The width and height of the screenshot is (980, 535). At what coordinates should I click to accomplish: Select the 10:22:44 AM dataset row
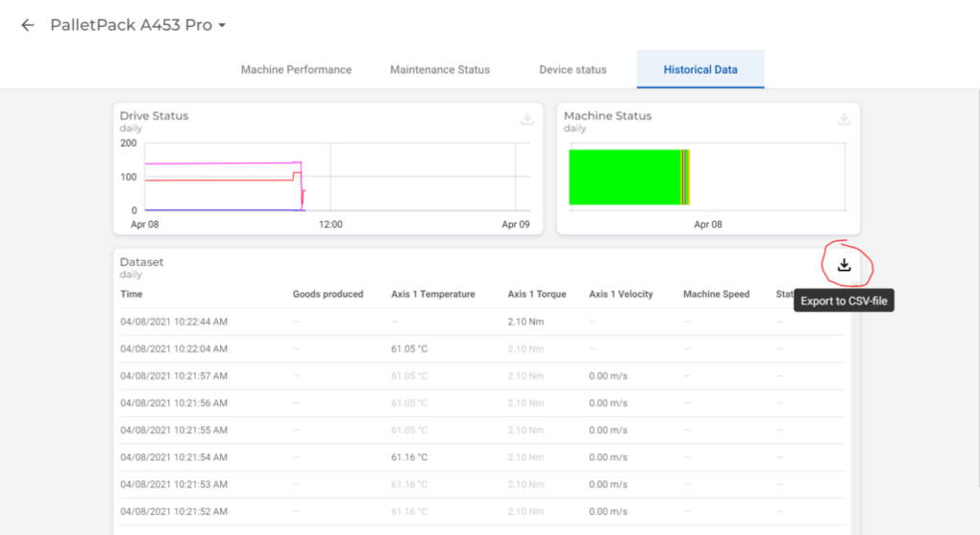173,322
